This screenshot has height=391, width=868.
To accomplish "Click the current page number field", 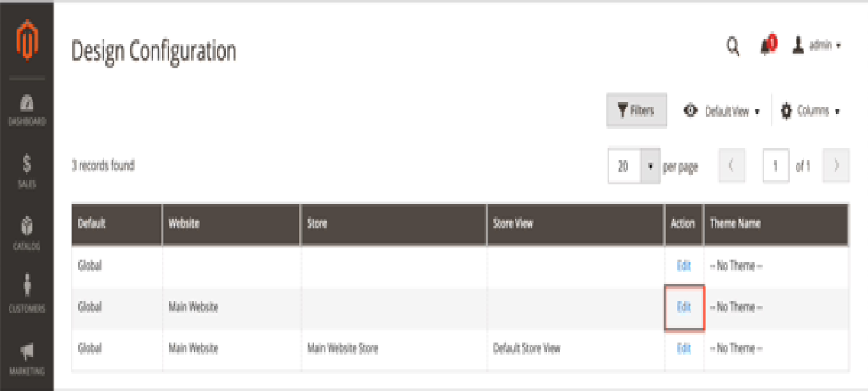I will tap(775, 166).
